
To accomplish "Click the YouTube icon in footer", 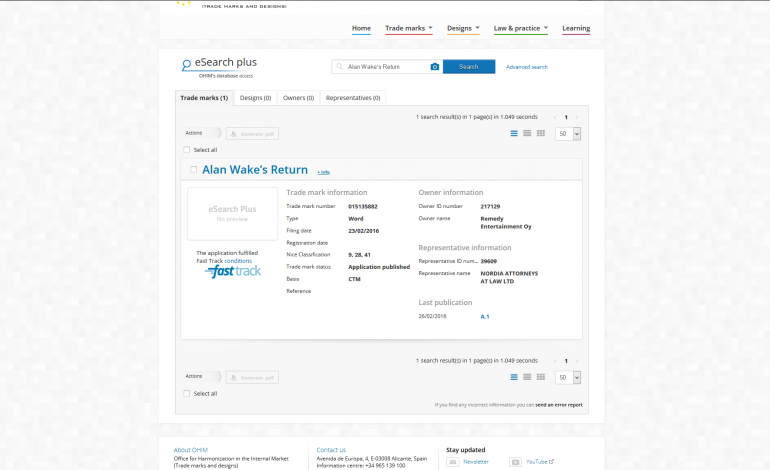I will tap(515, 462).
